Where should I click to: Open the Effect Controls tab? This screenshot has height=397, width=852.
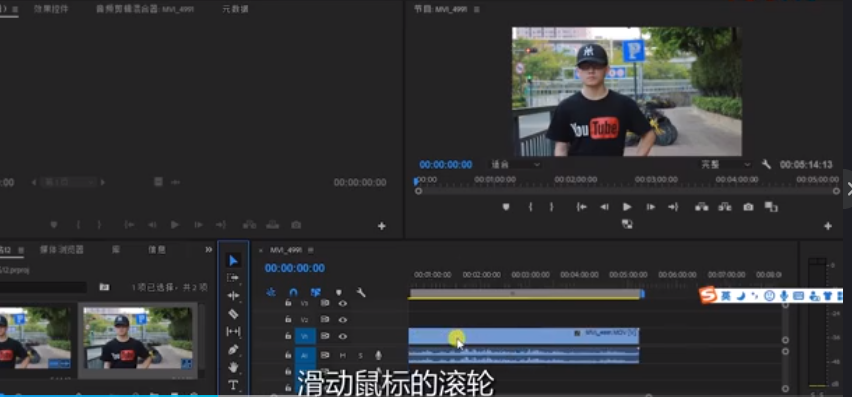[51, 9]
